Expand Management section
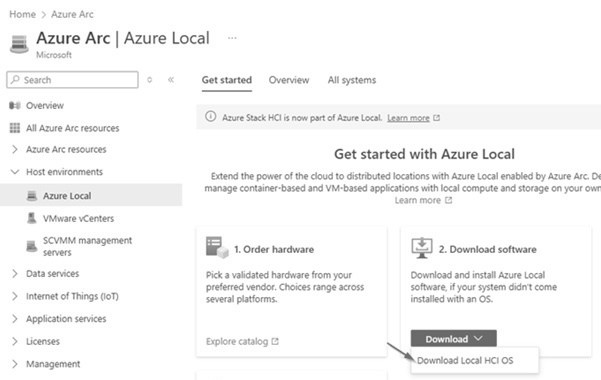The height and width of the screenshot is (380, 601). pos(15,364)
